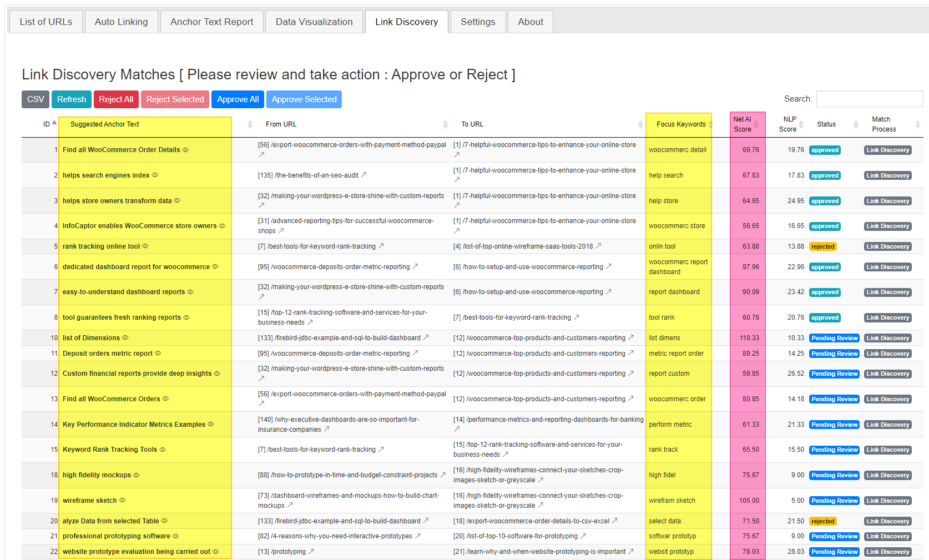Click eye icon beside 'rank tracking online tool'
This screenshot has width=929, height=560.
pos(145,246)
